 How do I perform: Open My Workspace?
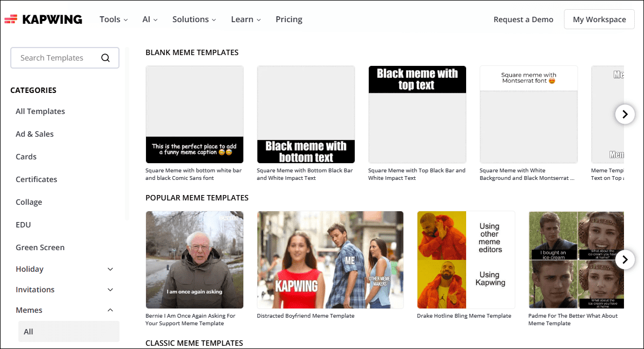(599, 19)
